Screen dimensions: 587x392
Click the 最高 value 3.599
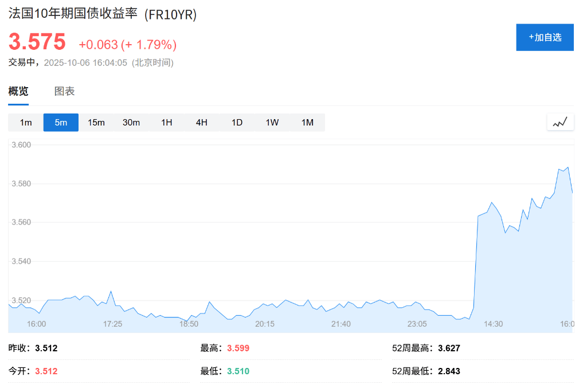238,348
